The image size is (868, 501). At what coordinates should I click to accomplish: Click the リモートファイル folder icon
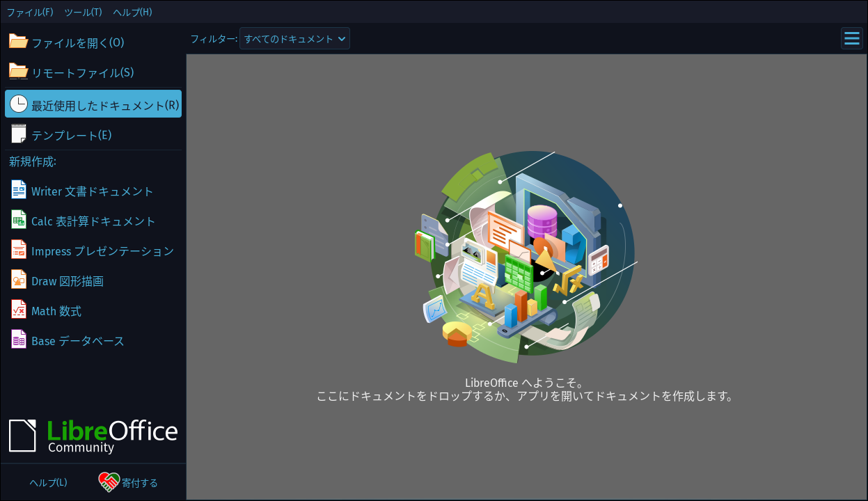click(x=18, y=72)
